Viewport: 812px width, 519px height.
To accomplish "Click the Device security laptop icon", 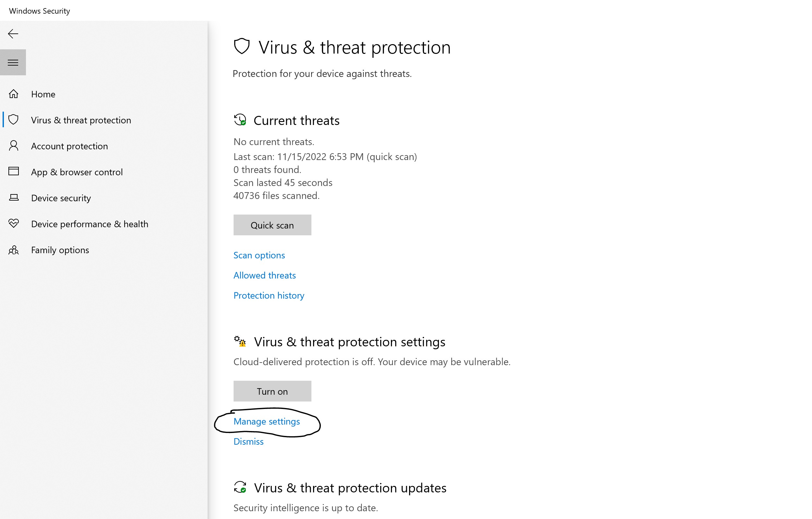I will coord(14,198).
